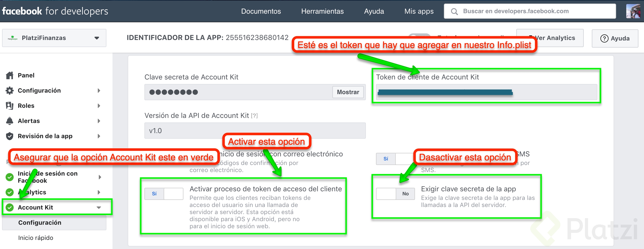Select the Configuración gear icon
This screenshot has height=249, width=644.
click(x=9, y=90)
